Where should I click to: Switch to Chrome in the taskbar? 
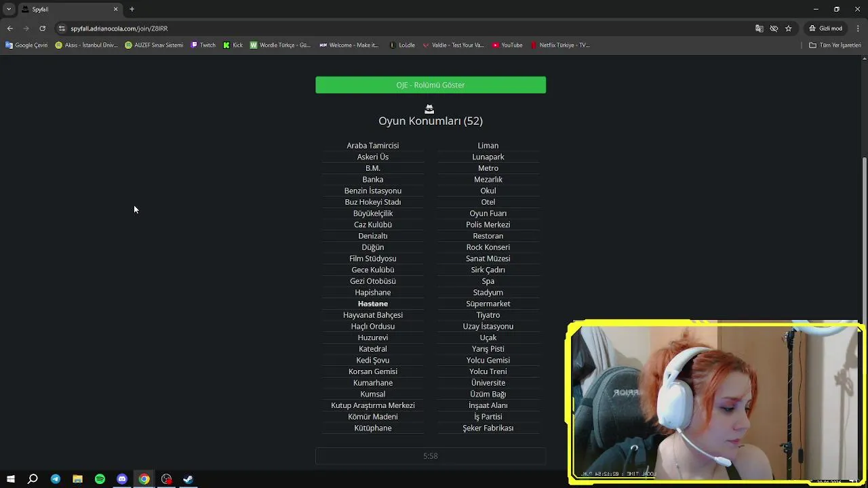click(144, 479)
